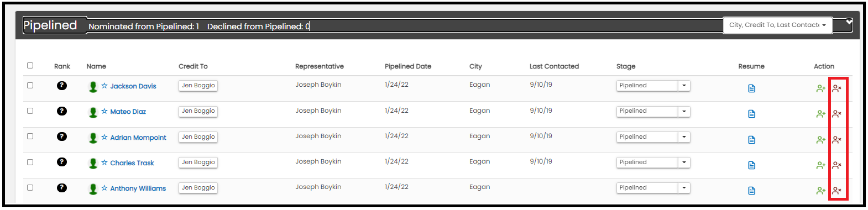Sort table by Last Contacted column header

(x=554, y=66)
